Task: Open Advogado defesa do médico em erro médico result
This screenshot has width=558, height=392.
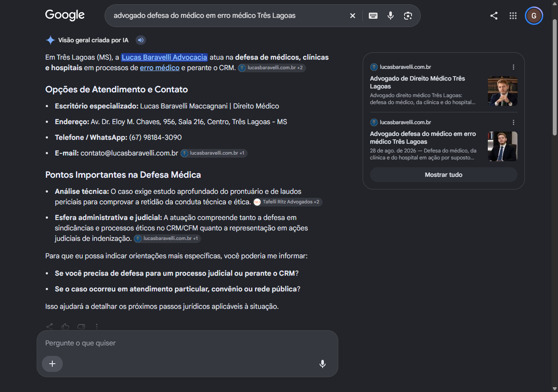Action: tap(423, 138)
